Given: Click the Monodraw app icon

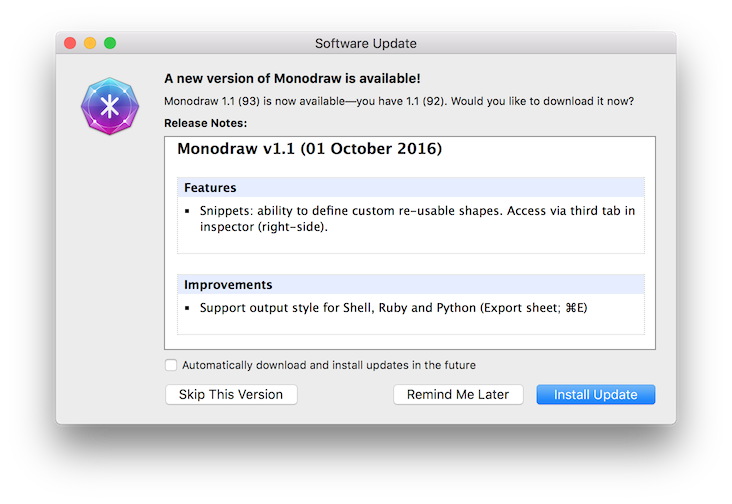Looking at the screenshot, I should 110,106.
